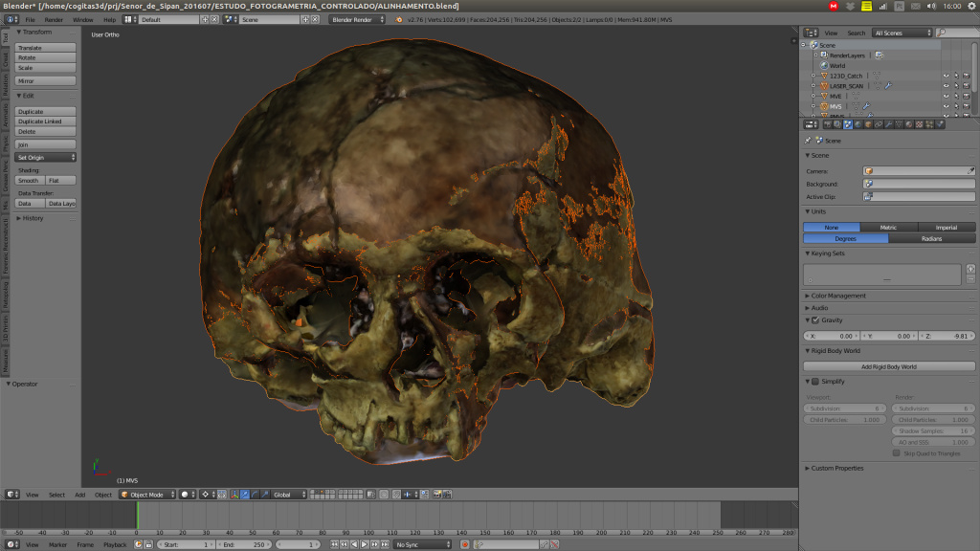The height and width of the screenshot is (551, 980).
Task: Click the Smooth shading button
Action: [x=30, y=181]
